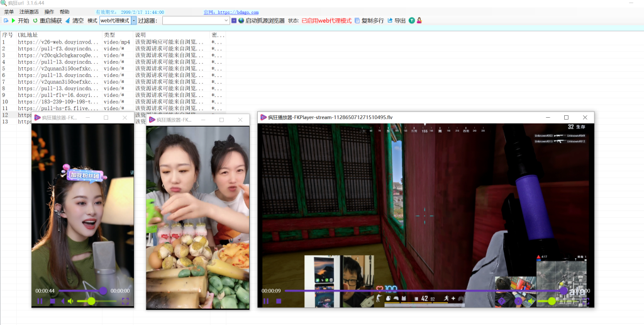Click the 导出 button text
This screenshot has height=325, width=644.
pyautogui.click(x=400, y=21)
